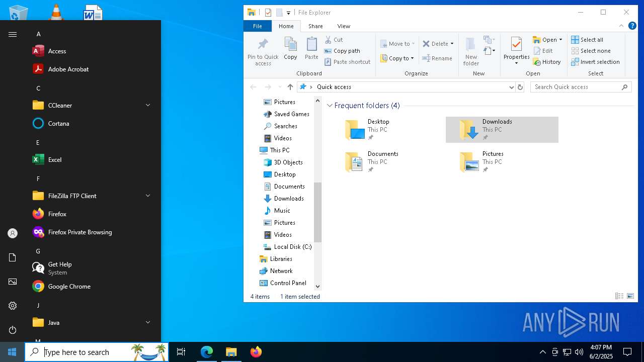The image size is (644, 362).
Task: Click the History button in Open group
Action: tap(547, 62)
